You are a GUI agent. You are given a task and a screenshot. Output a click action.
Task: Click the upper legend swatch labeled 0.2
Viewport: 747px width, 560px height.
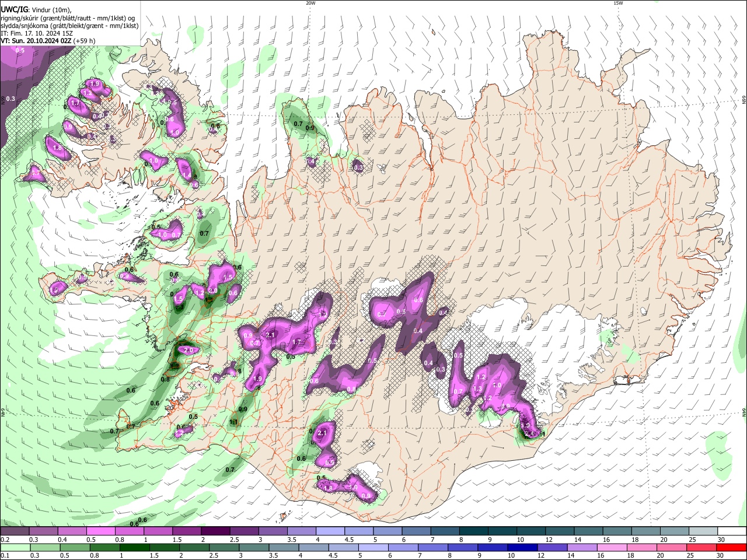[x=15, y=531]
